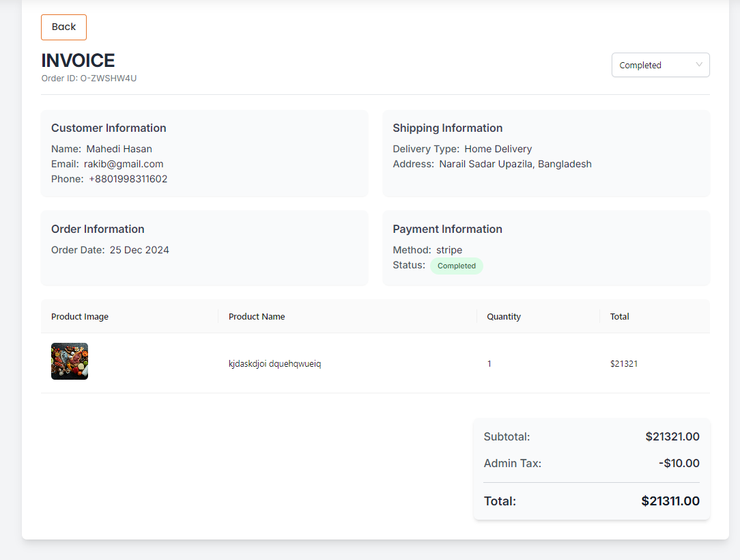Screen dimensions: 740x560
Task: Click the order date 25 Dec 2024
Action: click(x=139, y=250)
